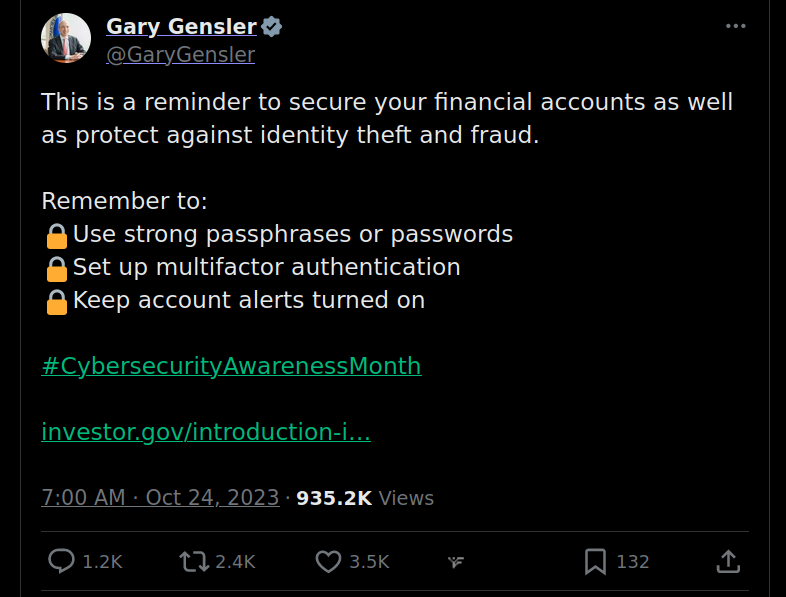Image resolution: width=786 pixels, height=597 pixels.
Task: Click the 2.4K reposts count
Action: tap(235, 562)
